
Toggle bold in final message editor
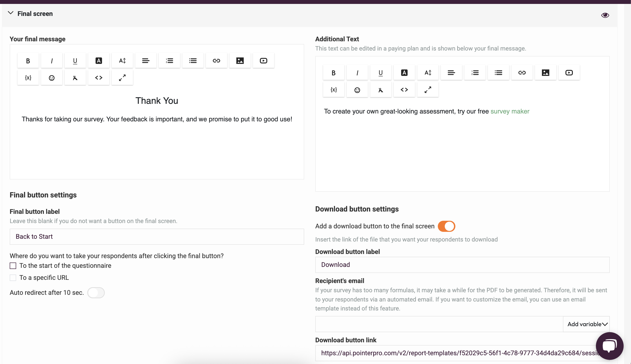(x=28, y=61)
